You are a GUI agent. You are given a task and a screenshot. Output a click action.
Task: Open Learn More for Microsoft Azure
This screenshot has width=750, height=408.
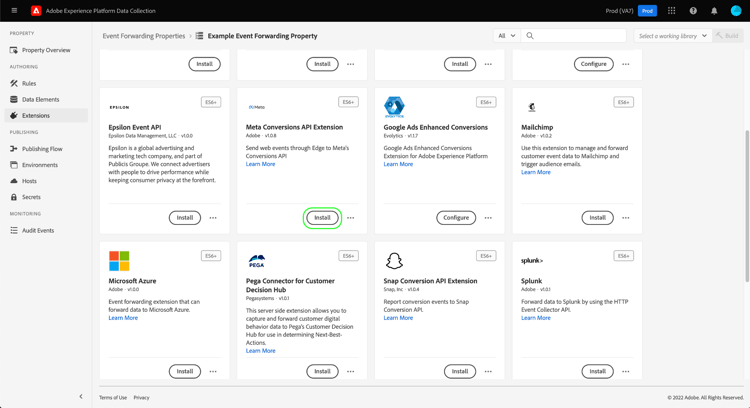pyautogui.click(x=123, y=318)
